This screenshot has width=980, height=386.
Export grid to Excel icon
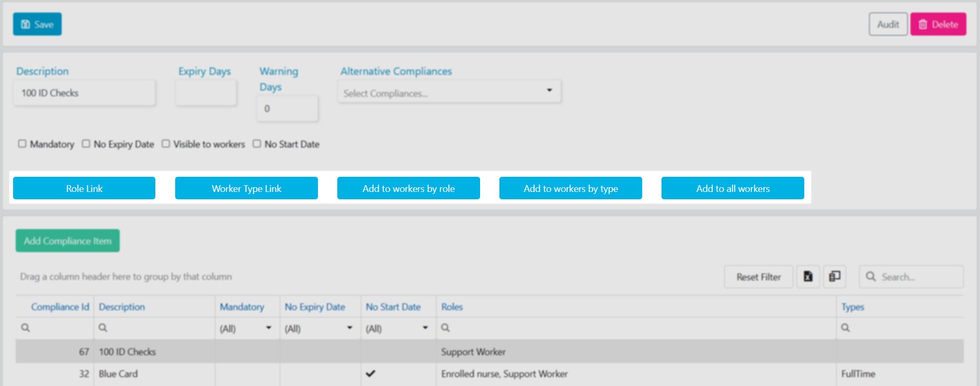click(808, 277)
